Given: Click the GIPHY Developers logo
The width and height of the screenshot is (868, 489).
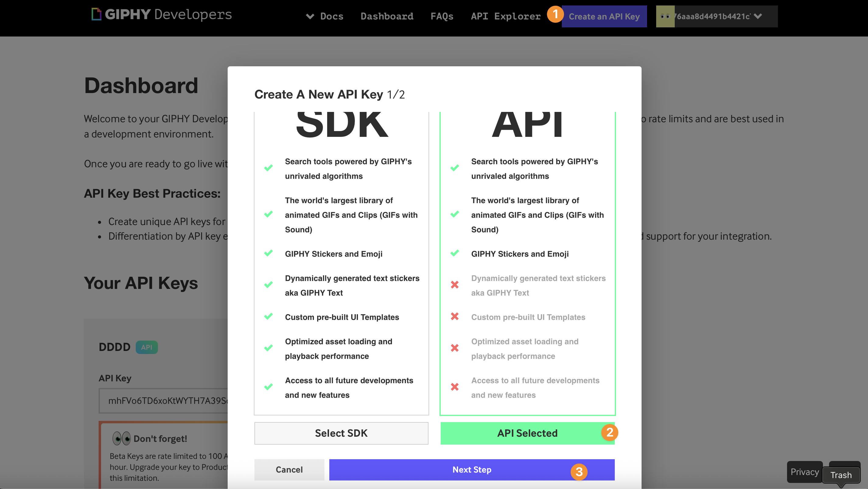Looking at the screenshot, I should click(161, 15).
